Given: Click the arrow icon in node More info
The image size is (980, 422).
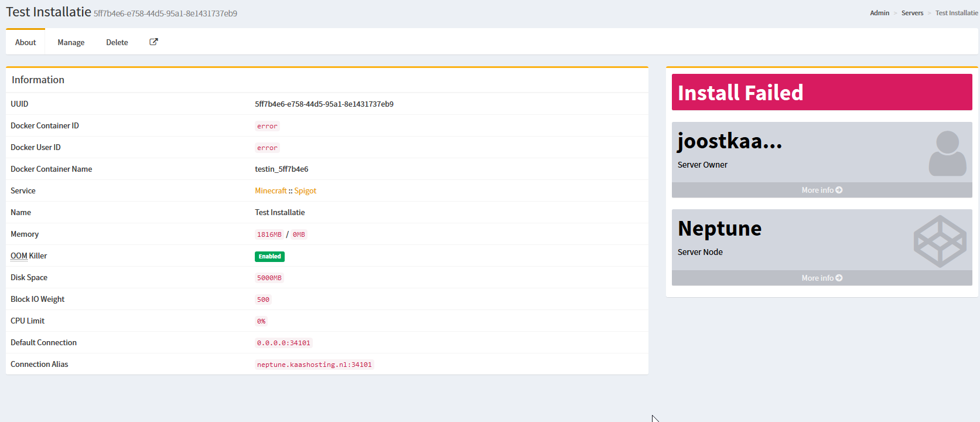Looking at the screenshot, I should click(x=839, y=278).
